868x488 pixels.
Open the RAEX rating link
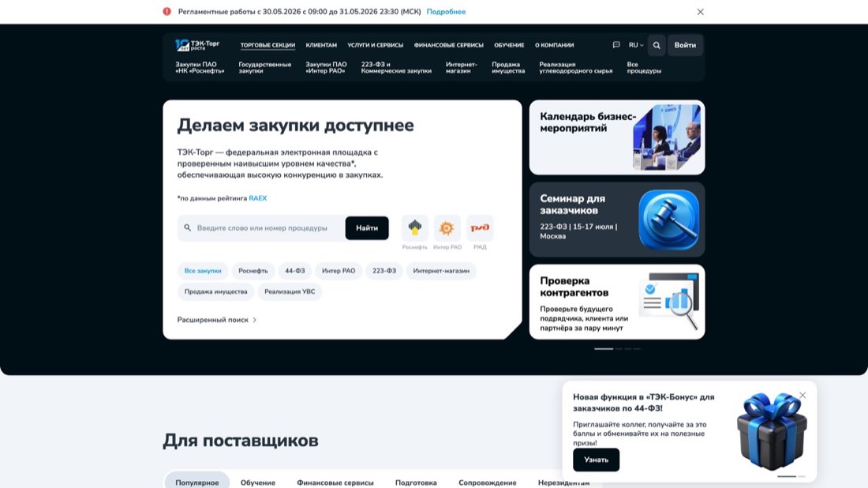coord(257,197)
